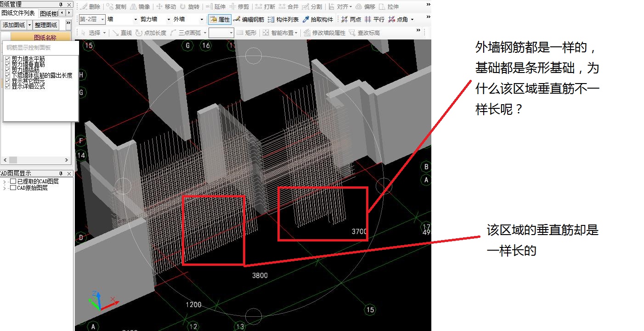Expand CAD原始图层 tree node
This screenshot has width=644, height=331.
click(5, 188)
